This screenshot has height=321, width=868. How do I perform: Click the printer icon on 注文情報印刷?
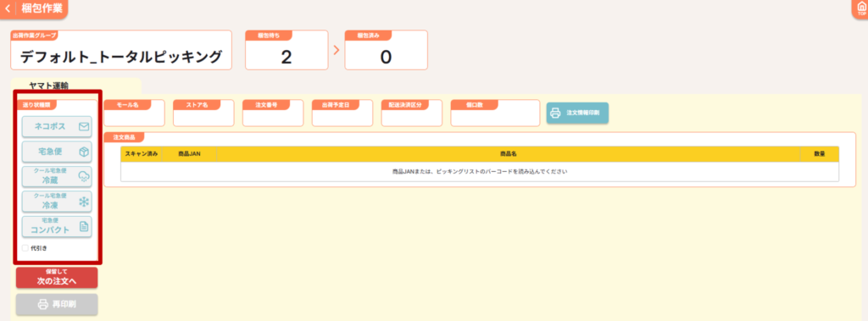[x=555, y=113]
